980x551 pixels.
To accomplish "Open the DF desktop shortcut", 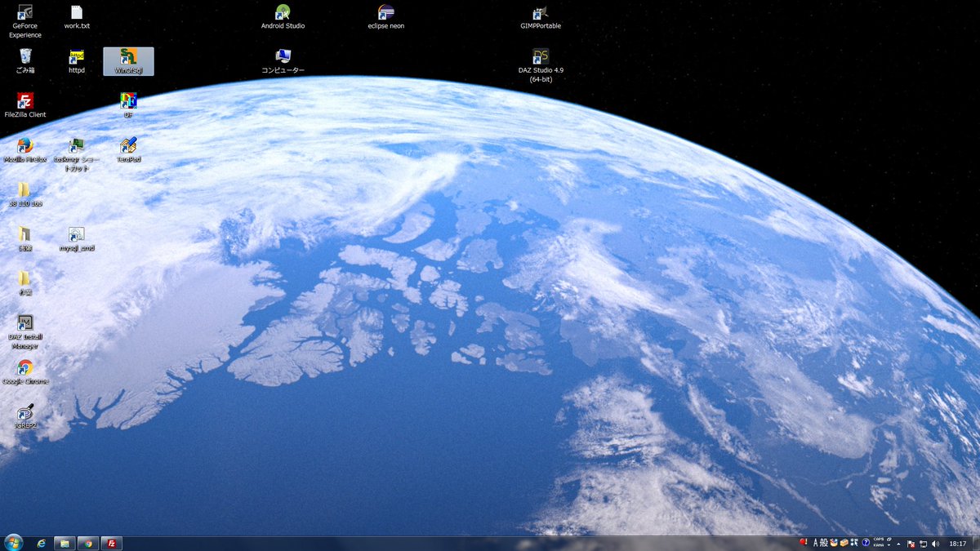I will (x=128, y=105).
